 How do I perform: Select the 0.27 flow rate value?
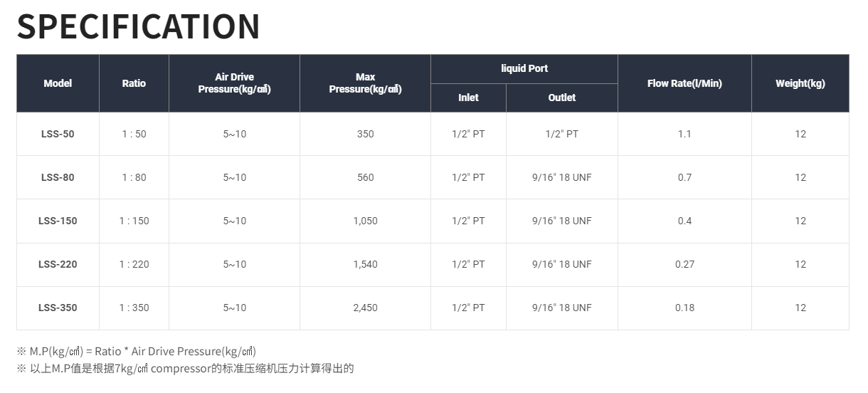tap(684, 264)
